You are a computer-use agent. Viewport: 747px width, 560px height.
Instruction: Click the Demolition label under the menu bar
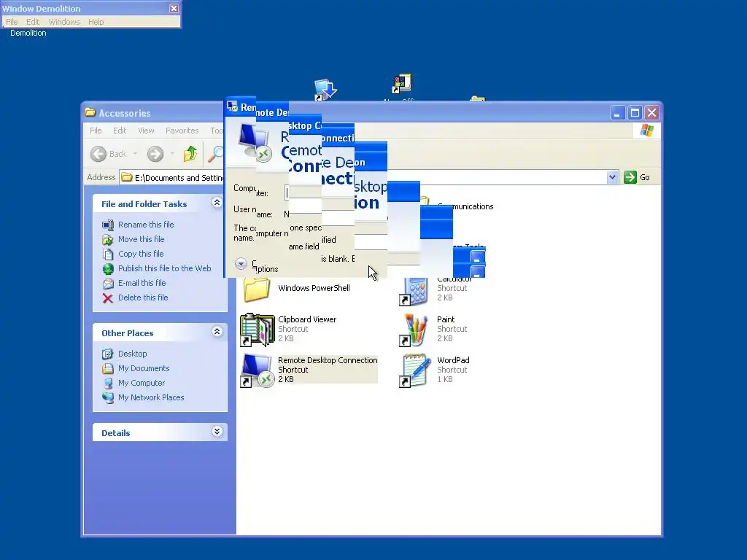point(28,33)
